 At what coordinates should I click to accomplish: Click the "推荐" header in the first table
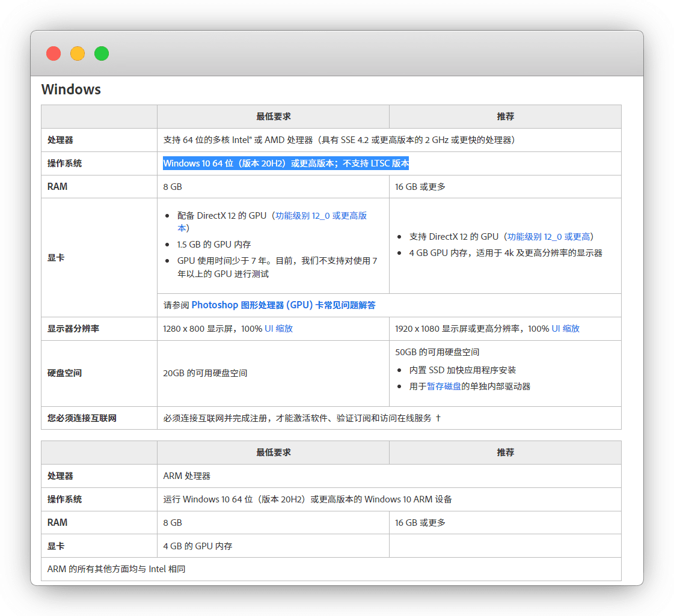click(x=505, y=117)
